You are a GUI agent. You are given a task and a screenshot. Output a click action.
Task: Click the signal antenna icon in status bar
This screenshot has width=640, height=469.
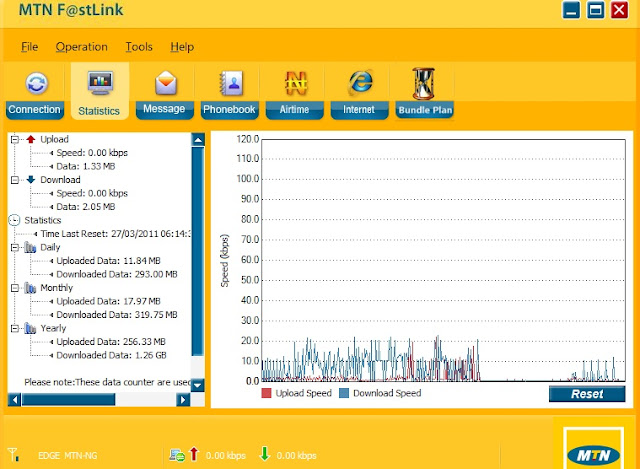(x=13, y=454)
